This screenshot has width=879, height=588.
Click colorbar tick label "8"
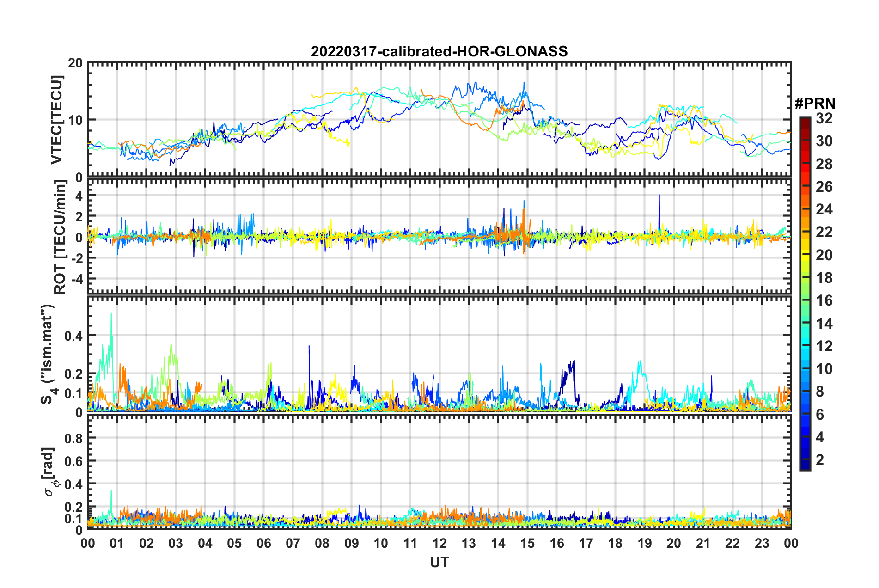pos(820,392)
